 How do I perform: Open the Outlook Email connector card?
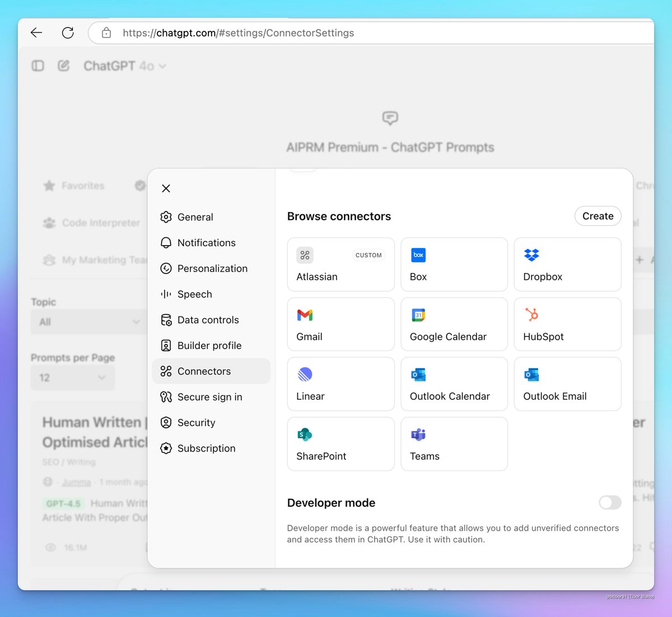(x=567, y=384)
